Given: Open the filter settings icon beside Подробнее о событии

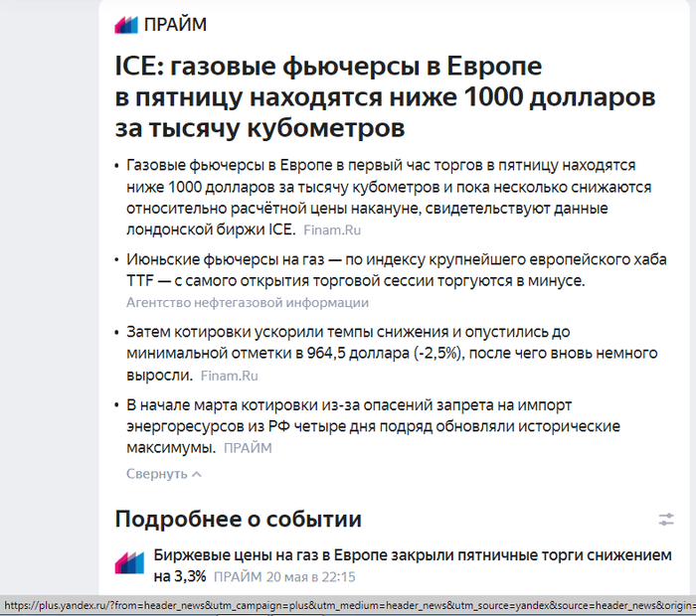Looking at the screenshot, I should click(666, 519).
